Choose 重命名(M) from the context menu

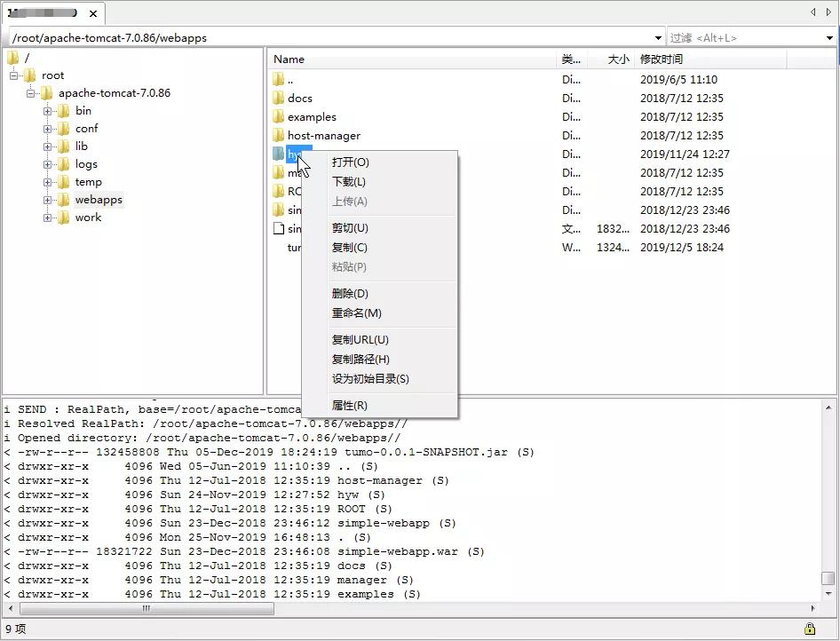point(356,313)
